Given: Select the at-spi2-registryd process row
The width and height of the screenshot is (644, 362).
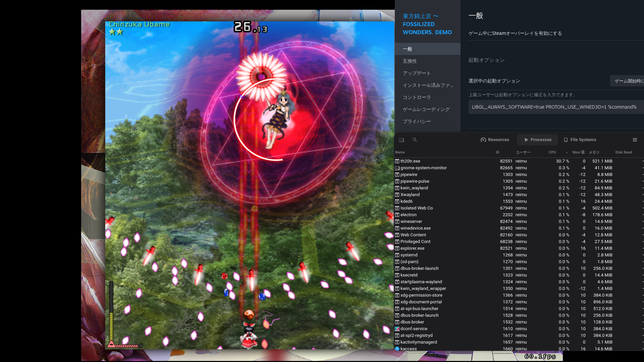Looking at the screenshot, I should click(519, 336).
